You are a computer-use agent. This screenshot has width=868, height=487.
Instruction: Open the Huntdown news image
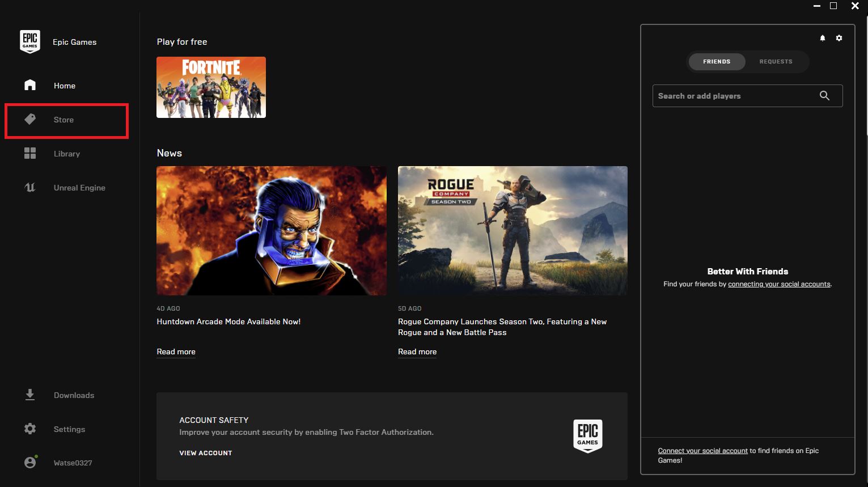(x=272, y=230)
